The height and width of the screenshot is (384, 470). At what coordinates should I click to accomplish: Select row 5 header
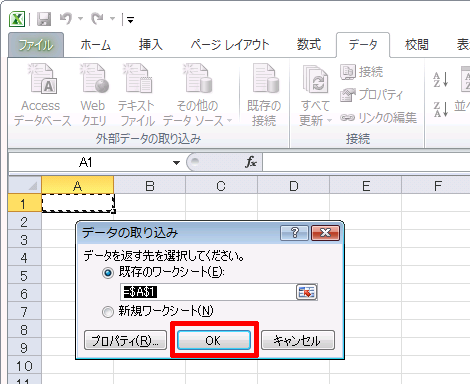pos(25,275)
